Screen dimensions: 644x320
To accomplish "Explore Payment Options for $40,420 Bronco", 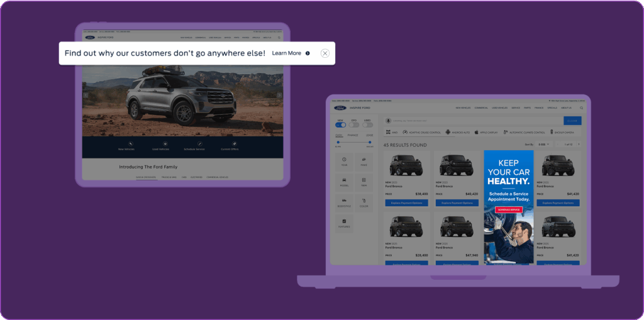I will click(x=457, y=203).
